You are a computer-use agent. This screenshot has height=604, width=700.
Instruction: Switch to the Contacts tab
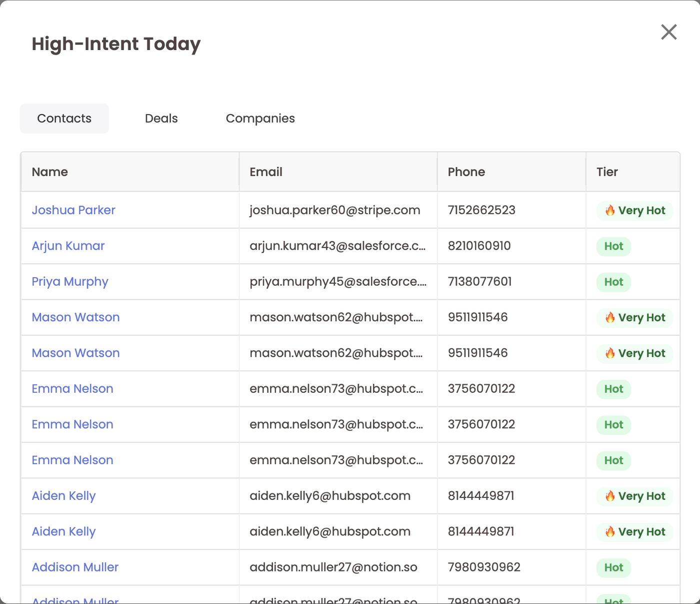click(64, 119)
